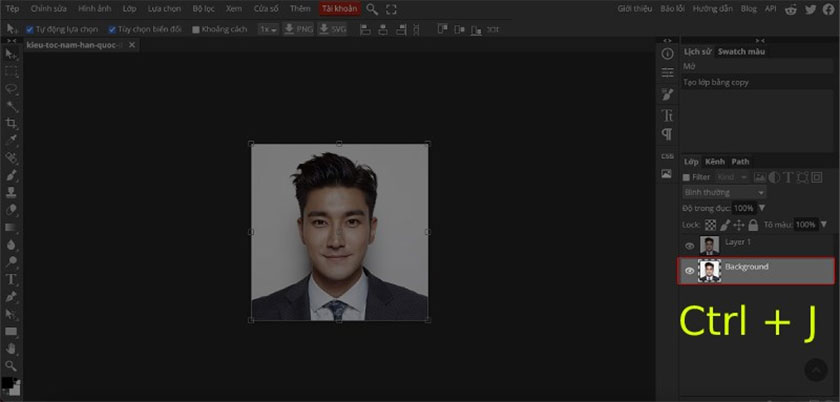Click the red 'Tài khoản' button

[338, 9]
